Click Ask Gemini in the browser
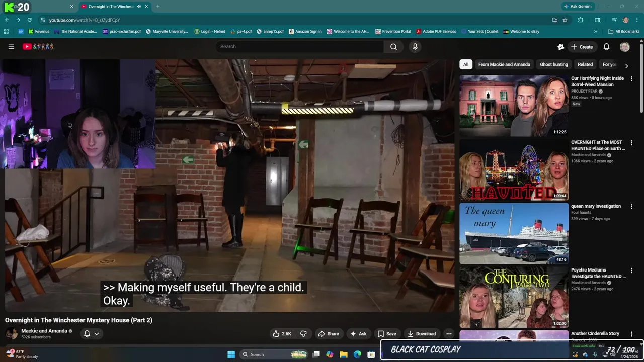 point(578,7)
